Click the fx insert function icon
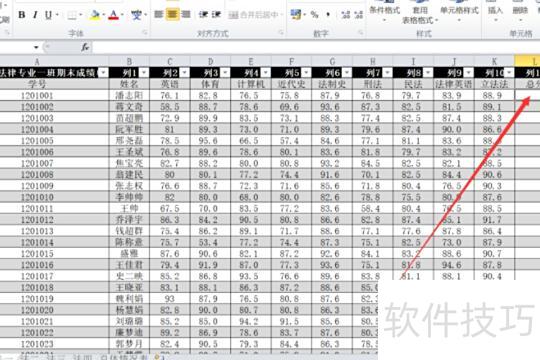540x360 pixels. [x=85, y=47]
